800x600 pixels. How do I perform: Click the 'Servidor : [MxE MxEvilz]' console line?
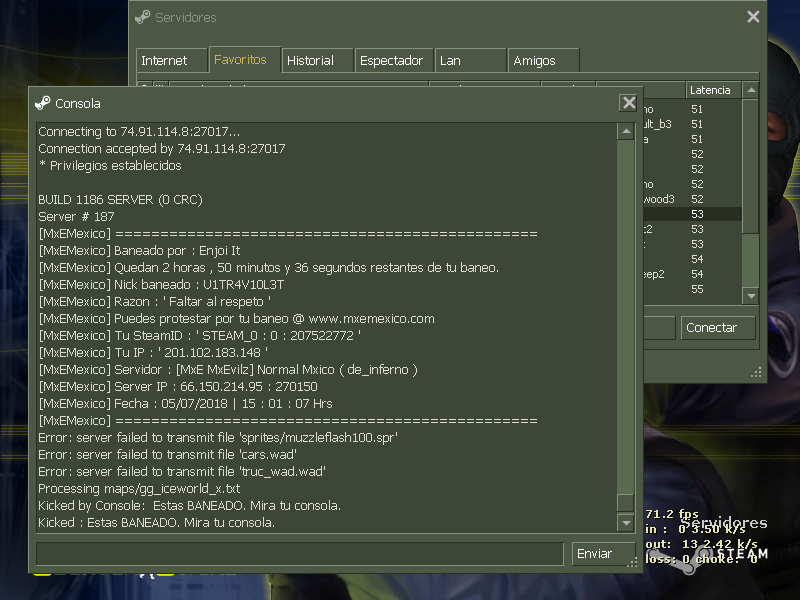(228, 369)
